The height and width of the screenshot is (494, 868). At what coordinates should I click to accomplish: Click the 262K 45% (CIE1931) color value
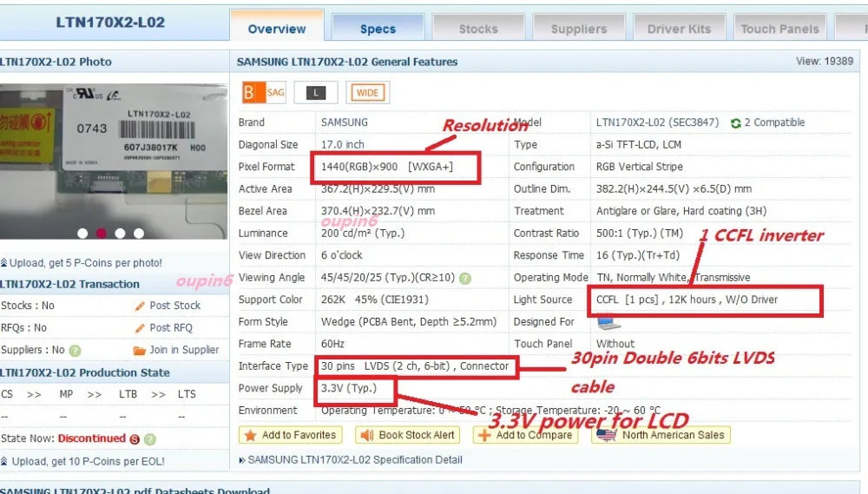pos(375,300)
